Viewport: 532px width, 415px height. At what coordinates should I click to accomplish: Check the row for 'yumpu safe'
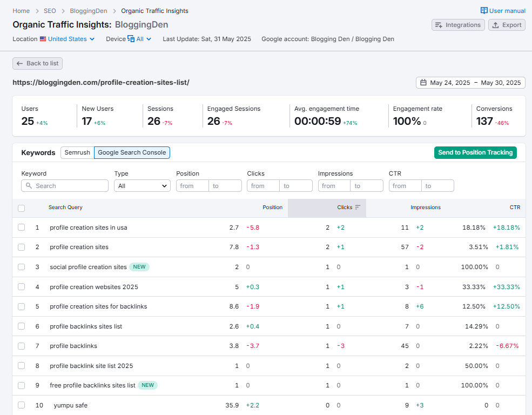[x=21, y=405]
